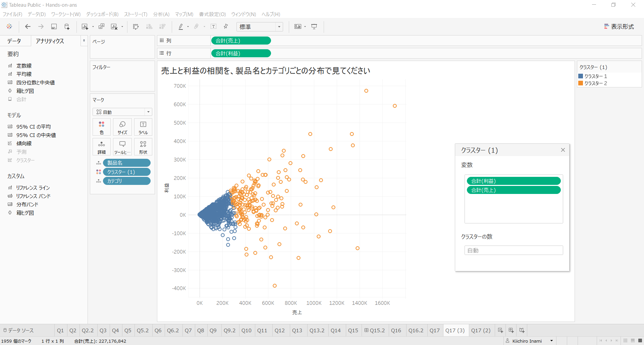Viewport: 644px width, 345px height.
Task: Open the Detail card in Marks
Action: (x=102, y=147)
